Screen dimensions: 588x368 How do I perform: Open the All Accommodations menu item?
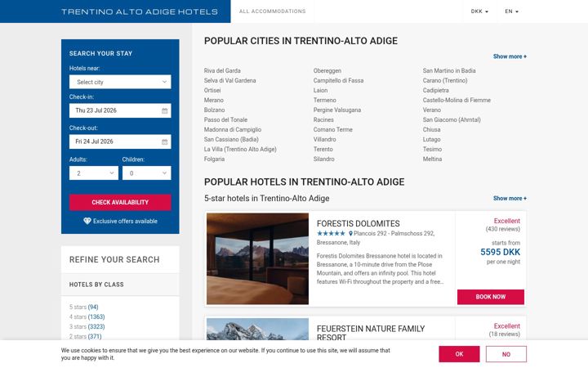(272, 11)
